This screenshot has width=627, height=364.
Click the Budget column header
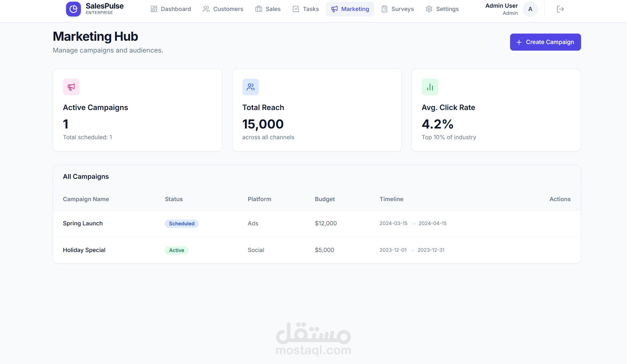325,199
